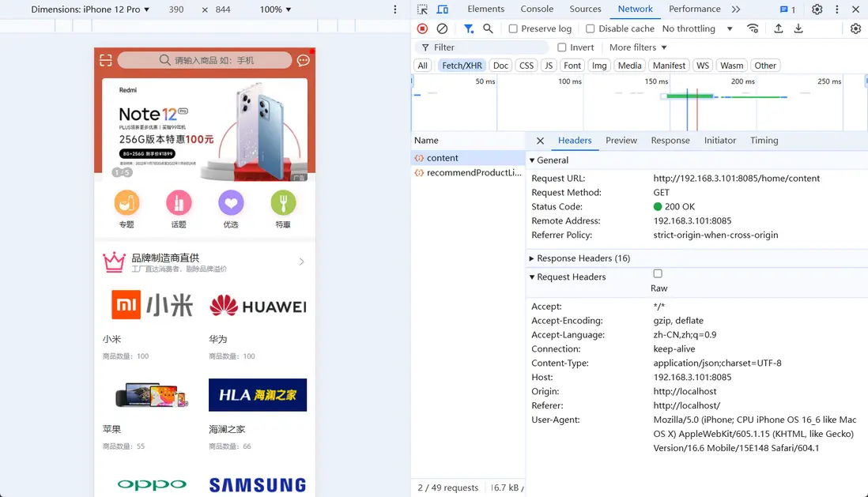Image resolution: width=868 pixels, height=497 pixels.
Task: Switch to the Elements tab
Action: point(485,9)
